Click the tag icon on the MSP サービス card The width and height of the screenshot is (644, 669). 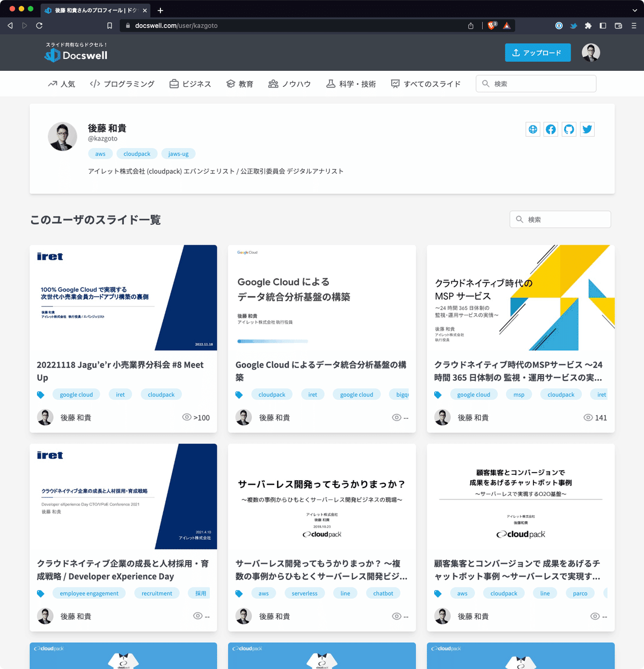point(438,395)
